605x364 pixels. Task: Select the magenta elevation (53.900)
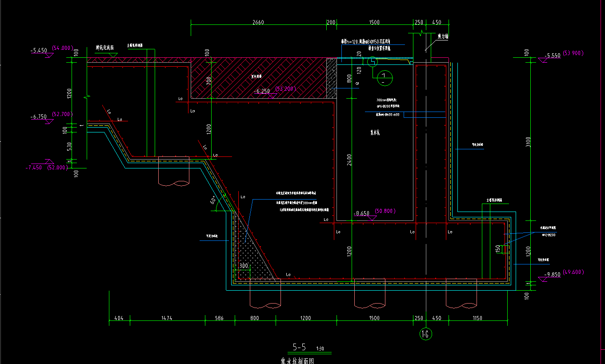click(573, 53)
